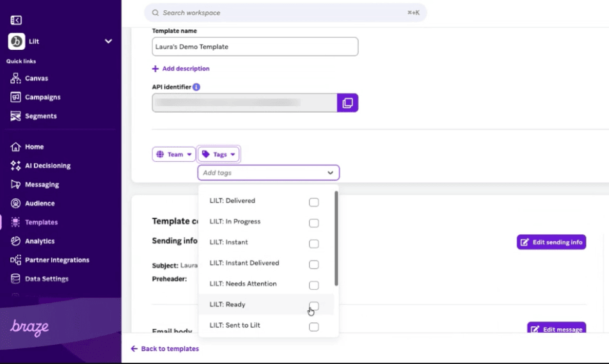Click the globe icon on Team button
Viewport: 609px width, 364px height.
click(160, 154)
